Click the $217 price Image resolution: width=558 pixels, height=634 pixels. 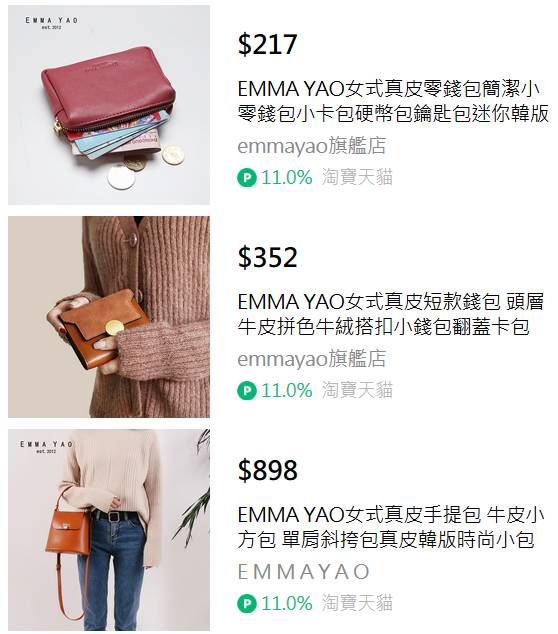[268, 44]
